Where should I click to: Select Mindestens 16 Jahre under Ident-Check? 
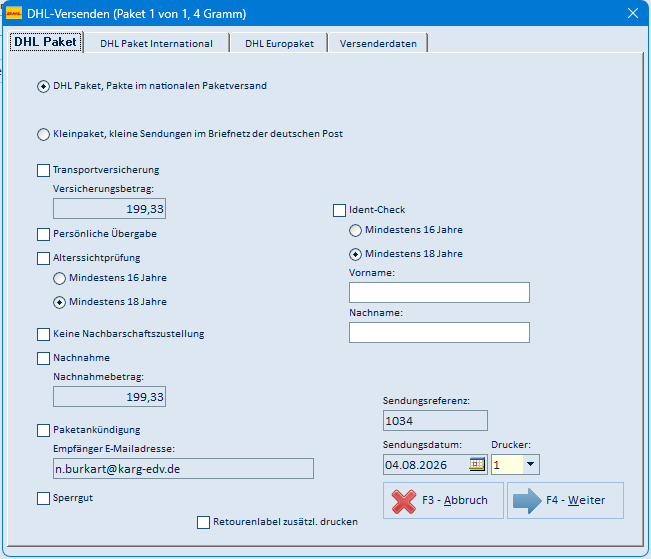[x=355, y=230]
